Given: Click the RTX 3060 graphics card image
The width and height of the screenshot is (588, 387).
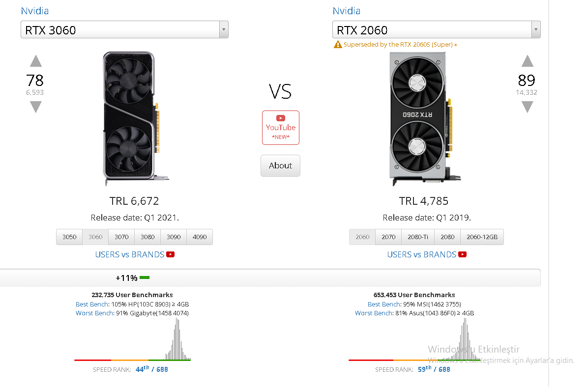Looking at the screenshot, I should 130,118.
